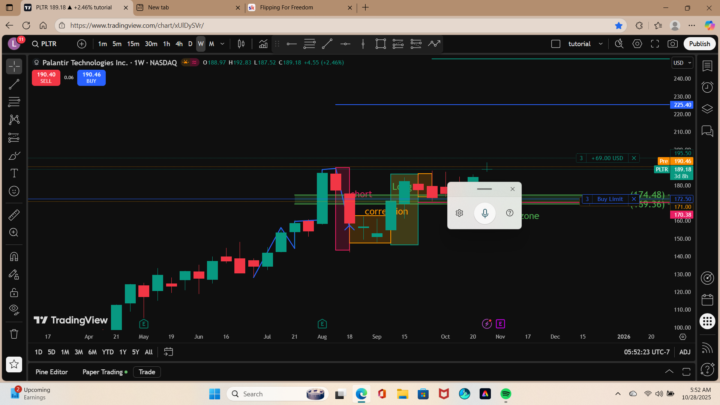
Task: Select the D daily timeframe
Action: click(x=190, y=44)
